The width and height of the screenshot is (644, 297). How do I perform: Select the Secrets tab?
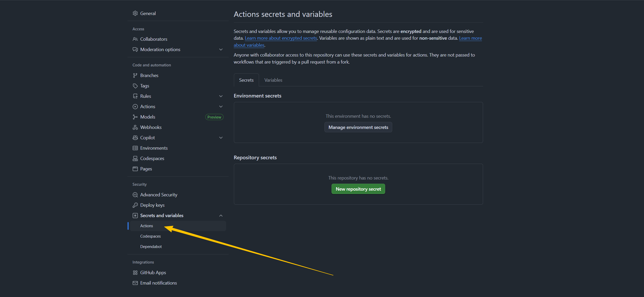coord(246,80)
